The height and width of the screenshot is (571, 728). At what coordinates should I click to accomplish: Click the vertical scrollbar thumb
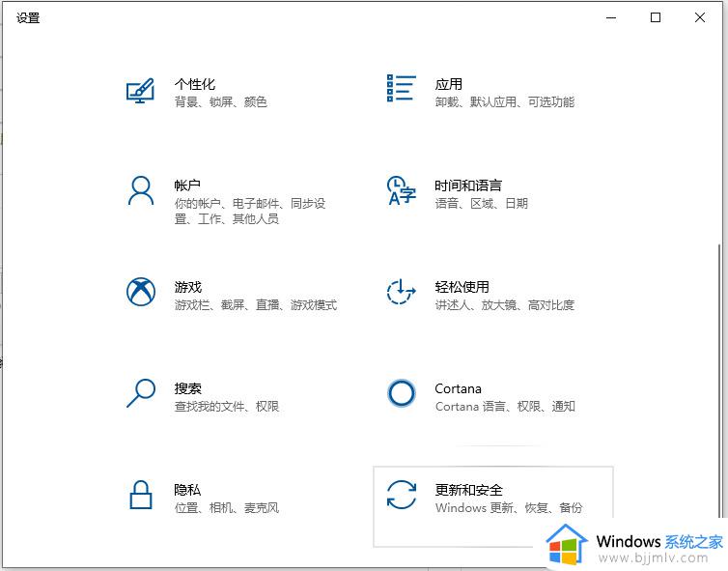pos(720,381)
